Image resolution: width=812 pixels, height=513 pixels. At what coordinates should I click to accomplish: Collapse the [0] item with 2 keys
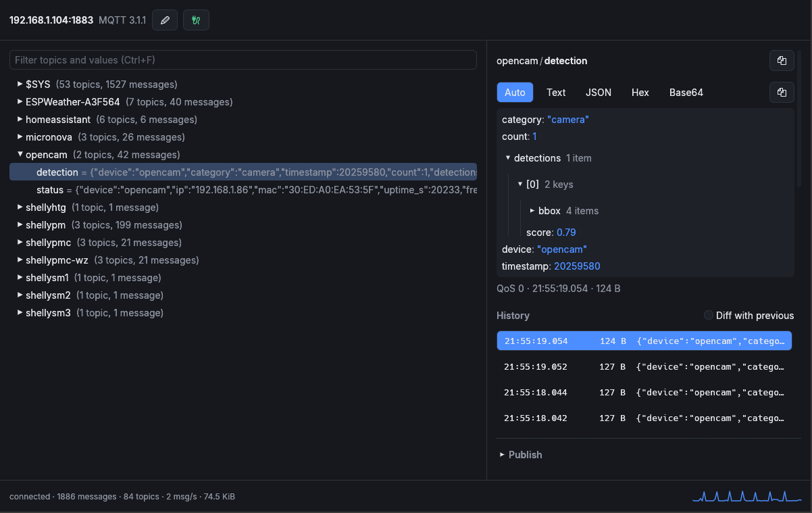tap(520, 185)
